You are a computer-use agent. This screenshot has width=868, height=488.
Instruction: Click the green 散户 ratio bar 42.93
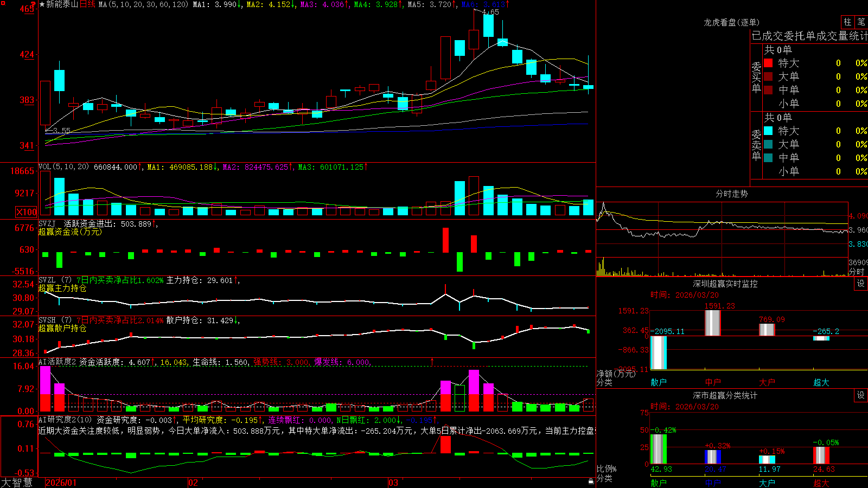coord(659,449)
